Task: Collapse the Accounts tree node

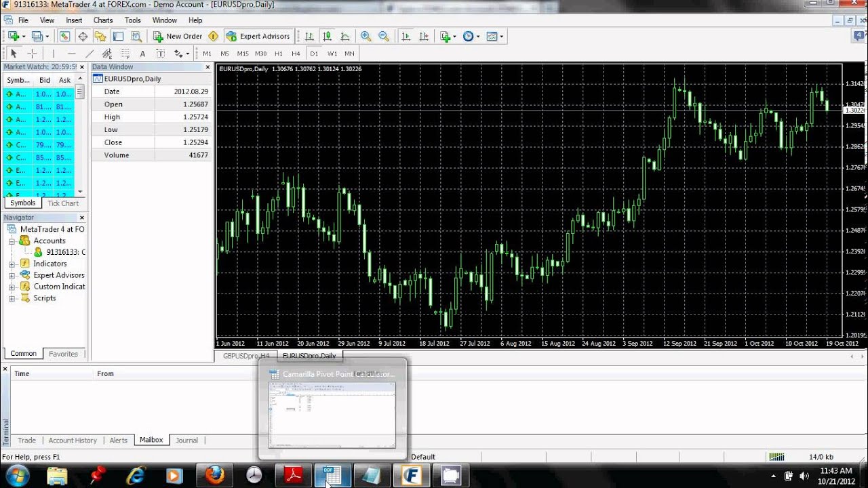Action: tap(12, 241)
